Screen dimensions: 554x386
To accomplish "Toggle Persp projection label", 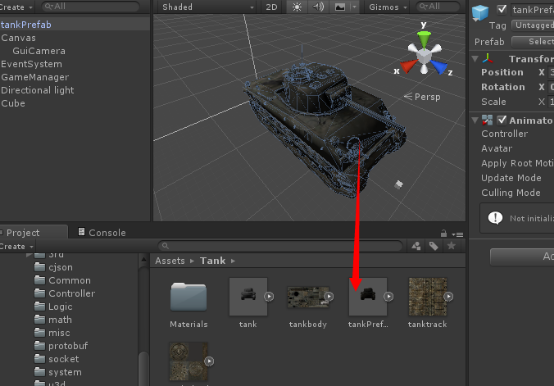I will coord(422,96).
